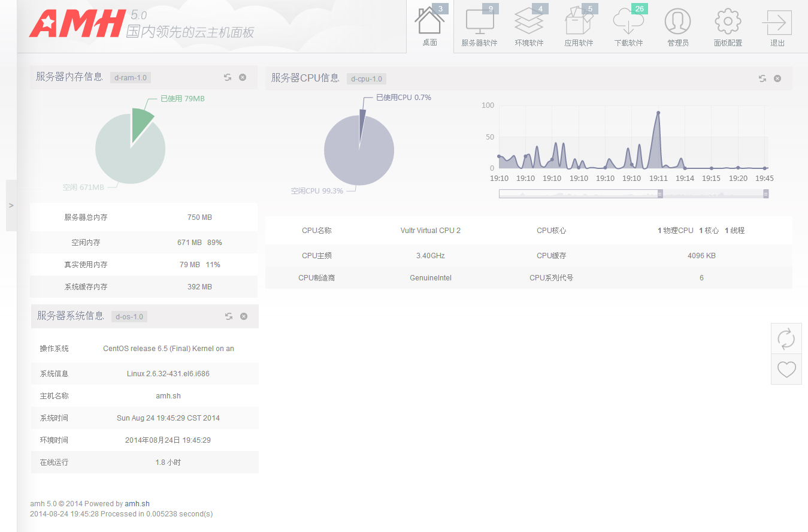The height and width of the screenshot is (532, 808).
Task: Hide the CPU info widget with its close icon
Action: tap(777, 78)
